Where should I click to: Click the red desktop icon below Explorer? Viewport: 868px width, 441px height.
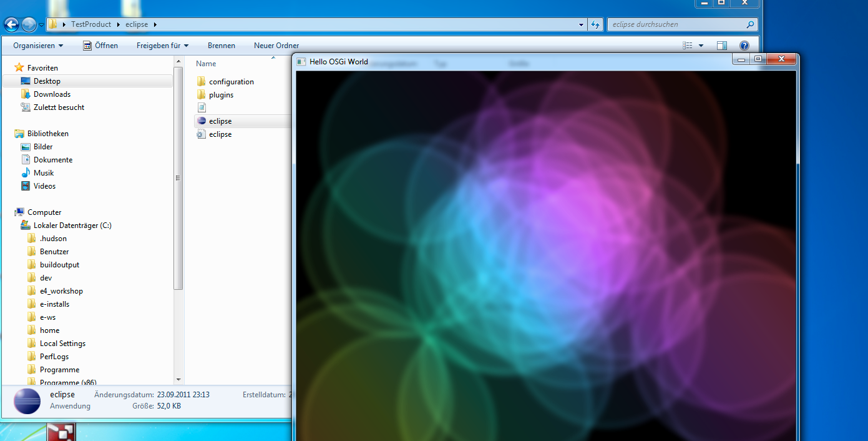tap(61, 432)
